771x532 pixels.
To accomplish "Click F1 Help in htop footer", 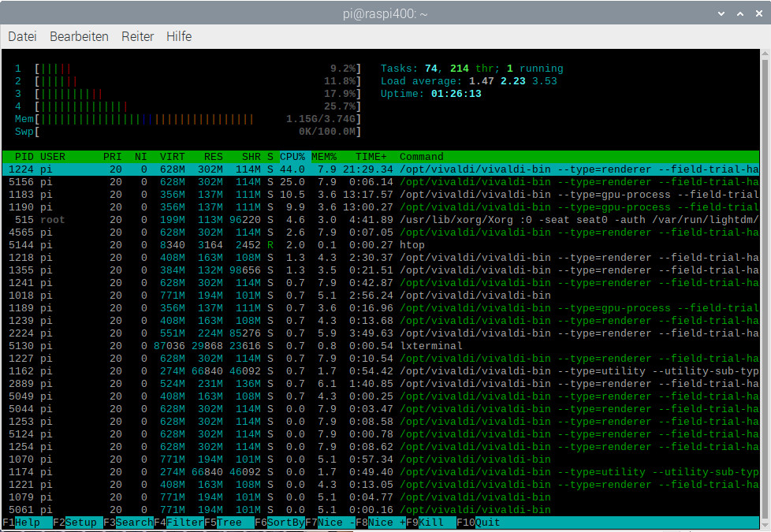I will (x=27, y=523).
